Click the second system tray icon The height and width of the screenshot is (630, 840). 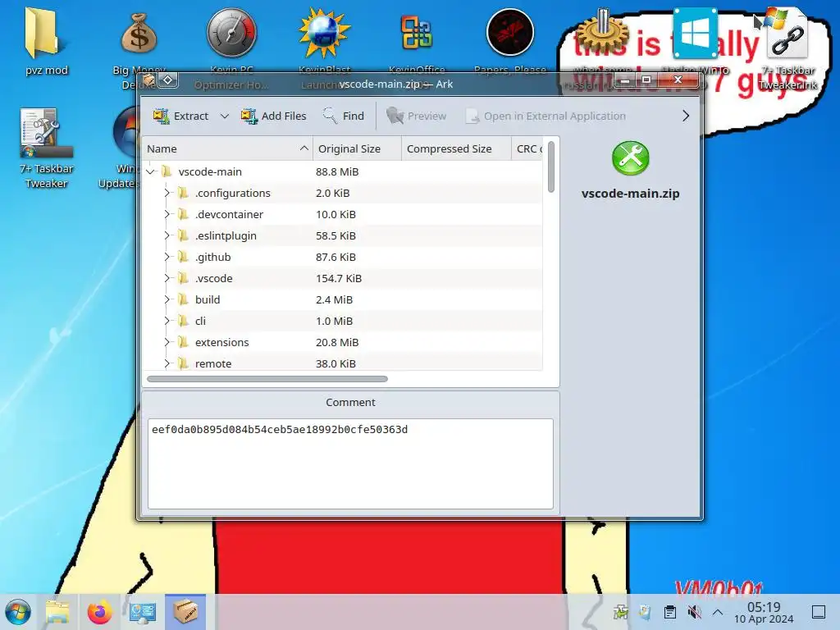(x=645, y=612)
